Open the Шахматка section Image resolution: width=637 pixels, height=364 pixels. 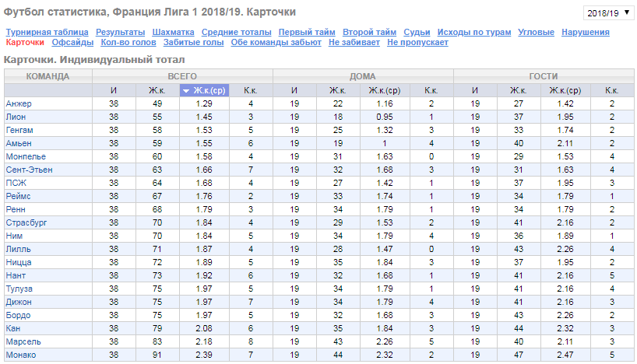coord(173,32)
